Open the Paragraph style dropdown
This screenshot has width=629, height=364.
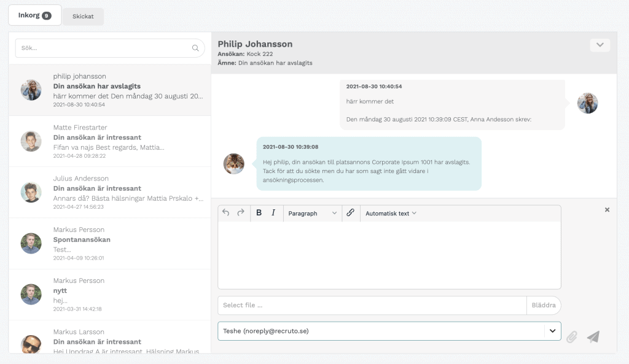tap(313, 213)
